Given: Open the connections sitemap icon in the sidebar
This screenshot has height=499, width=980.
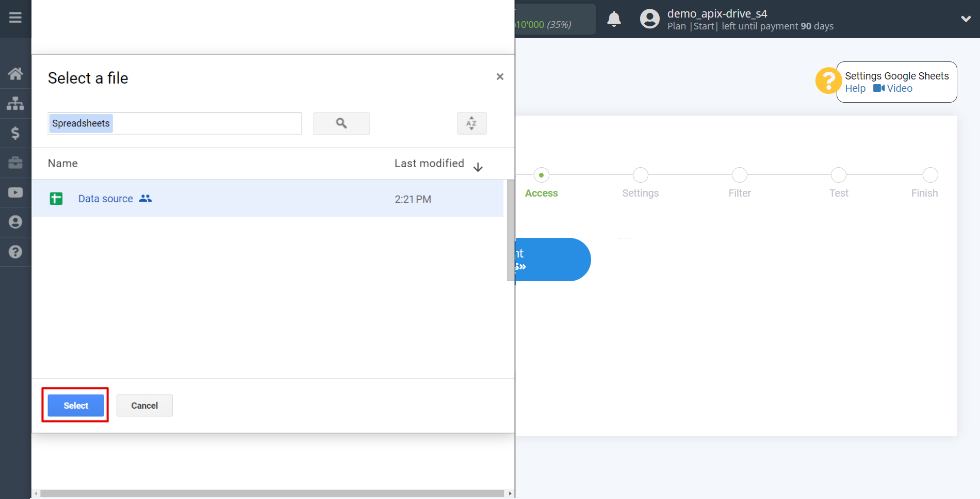Looking at the screenshot, I should click(x=15, y=103).
